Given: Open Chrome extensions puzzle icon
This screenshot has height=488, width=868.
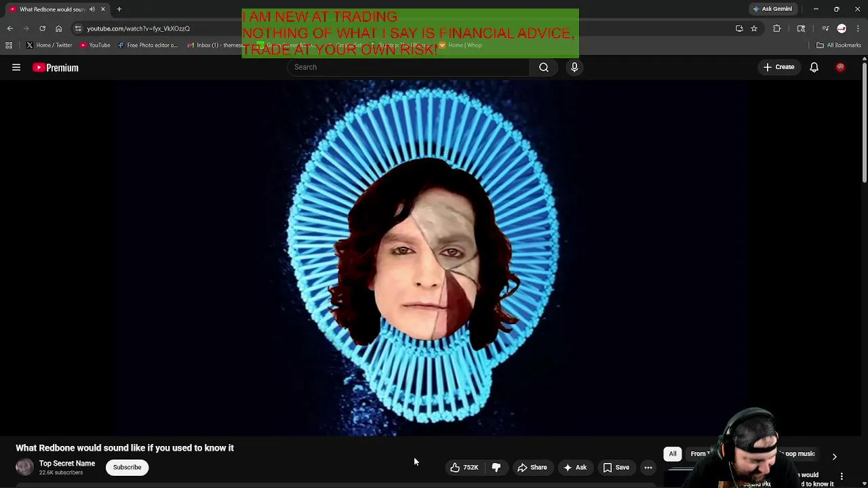Looking at the screenshot, I should (x=777, y=28).
